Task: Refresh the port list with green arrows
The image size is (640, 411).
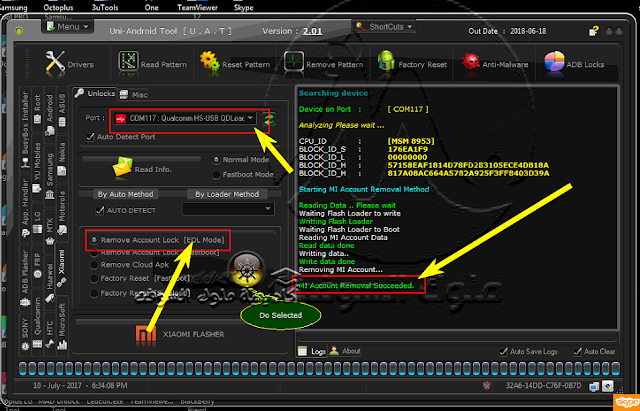Action: coord(269,118)
